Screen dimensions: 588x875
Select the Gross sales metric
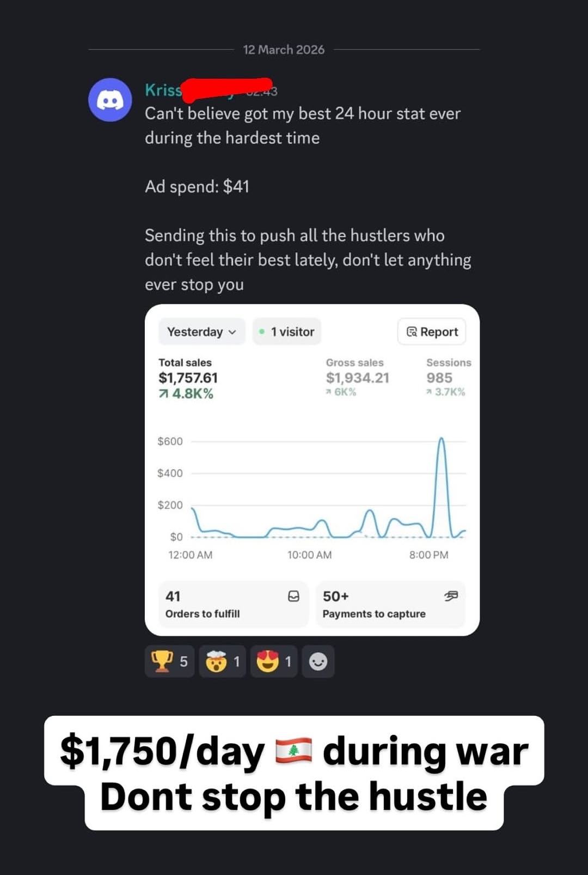pyautogui.click(x=357, y=377)
